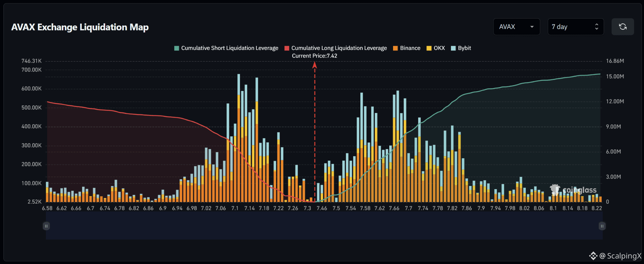Viewport: 644px width, 264px height.
Task: Click the refresh chart icon button
Action: [623, 27]
